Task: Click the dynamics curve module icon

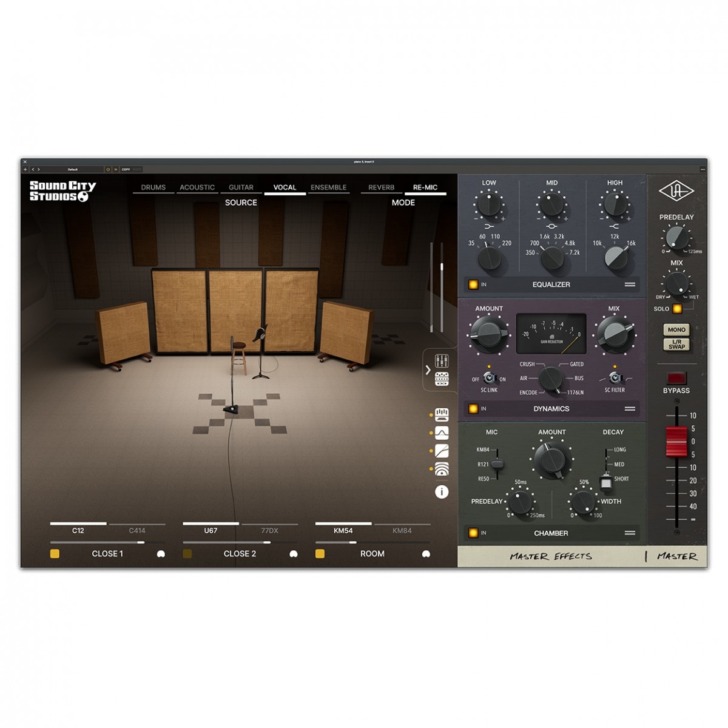Action: tap(442, 451)
